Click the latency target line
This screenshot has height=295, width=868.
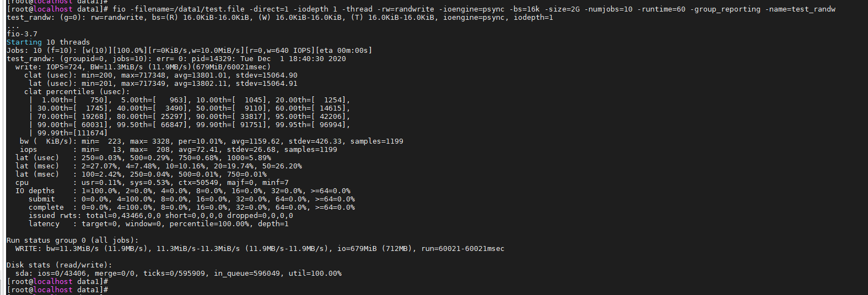(158, 224)
